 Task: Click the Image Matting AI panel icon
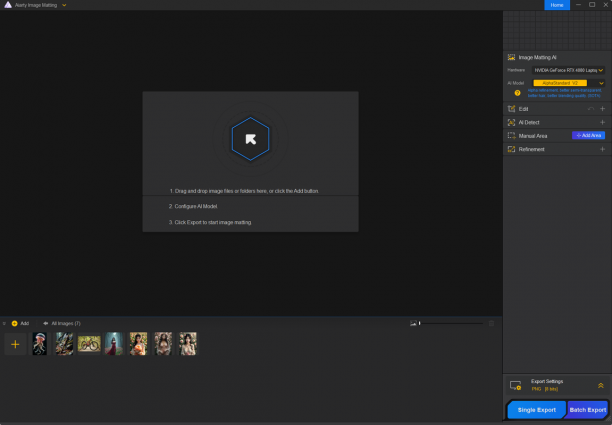point(511,57)
